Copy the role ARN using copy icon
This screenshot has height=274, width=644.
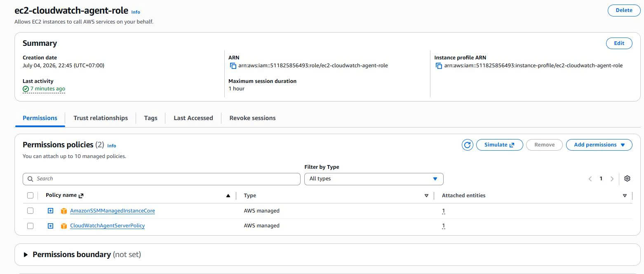[x=233, y=66]
